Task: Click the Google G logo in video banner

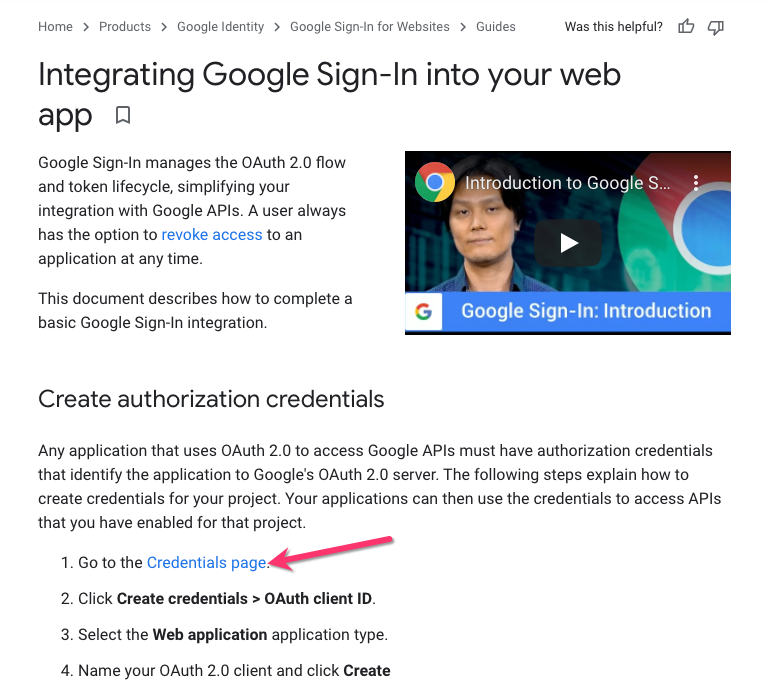Action: [x=423, y=311]
